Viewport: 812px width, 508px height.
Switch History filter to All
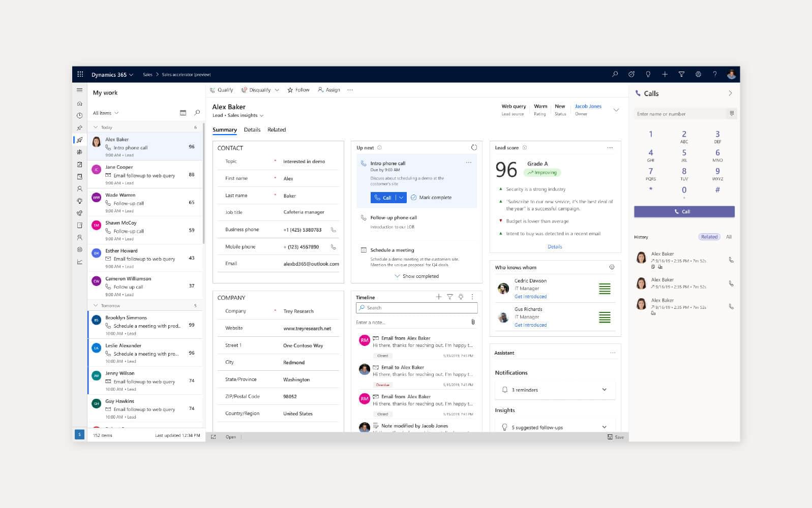click(x=729, y=237)
